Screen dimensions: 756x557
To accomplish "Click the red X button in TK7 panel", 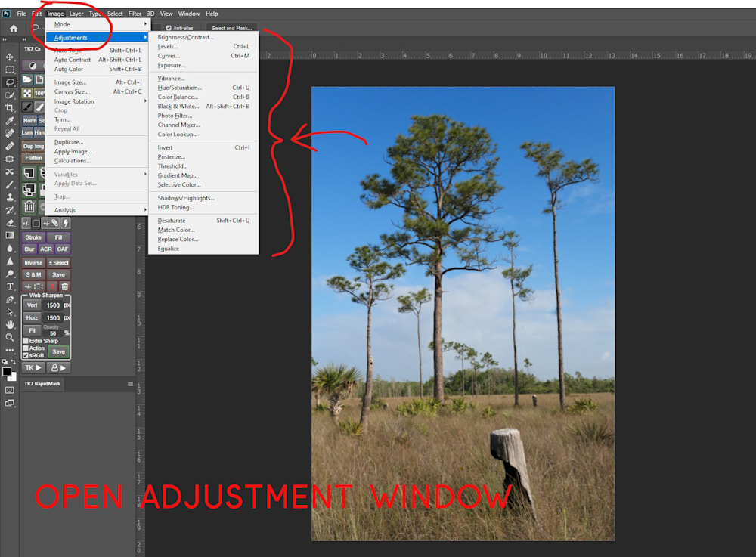I will (53, 286).
